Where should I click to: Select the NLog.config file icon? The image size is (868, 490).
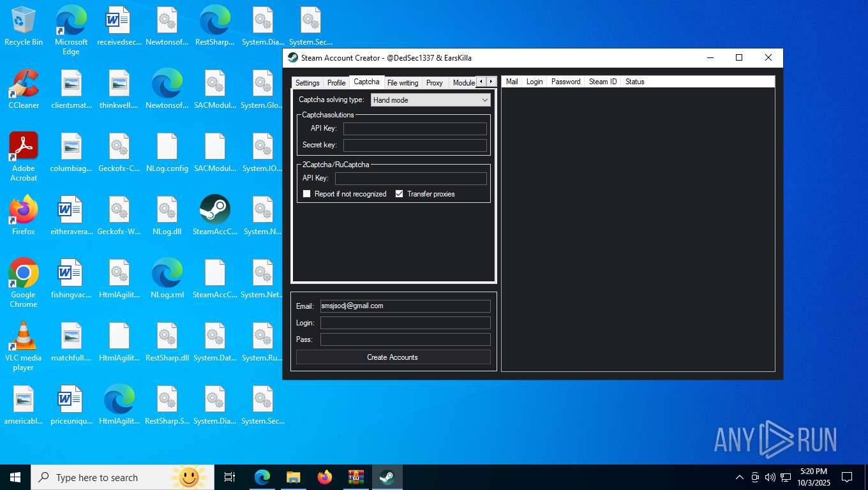[167, 153]
